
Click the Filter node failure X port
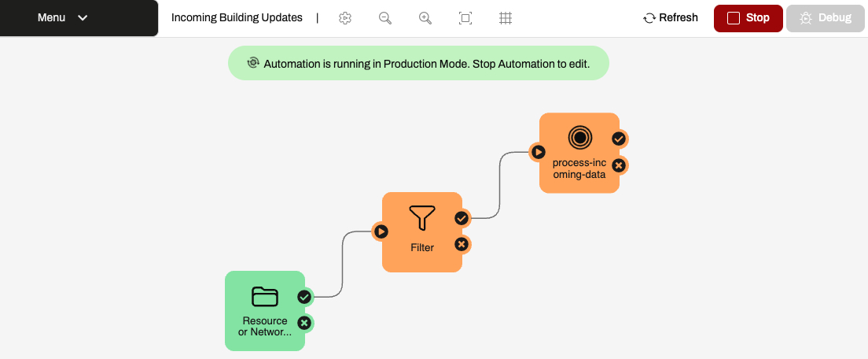tap(462, 244)
